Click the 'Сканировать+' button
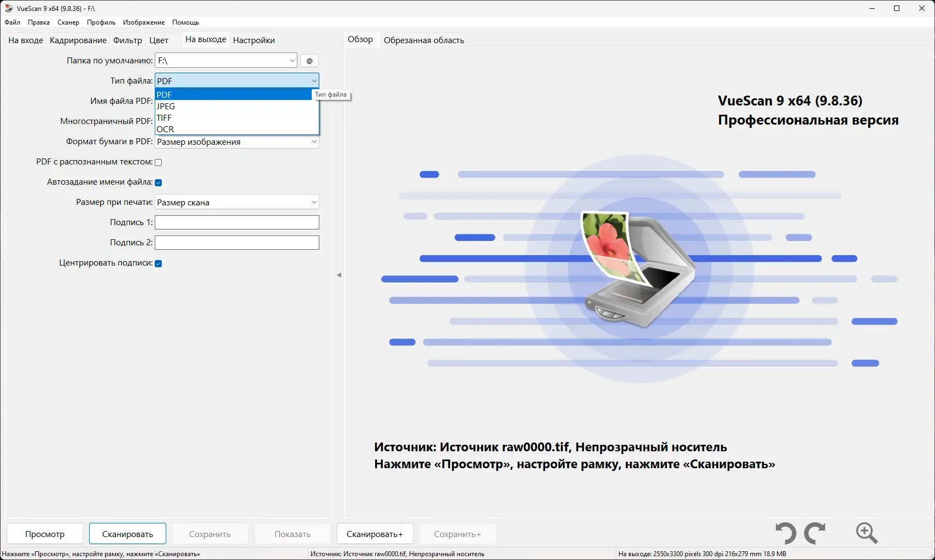Image resolution: width=935 pixels, height=560 pixels. coord(375,534)
